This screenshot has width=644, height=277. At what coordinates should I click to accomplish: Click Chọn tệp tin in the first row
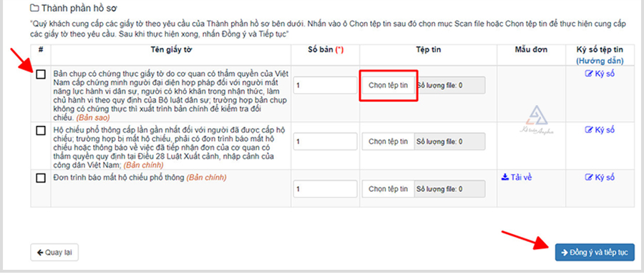tap(388, 85)
